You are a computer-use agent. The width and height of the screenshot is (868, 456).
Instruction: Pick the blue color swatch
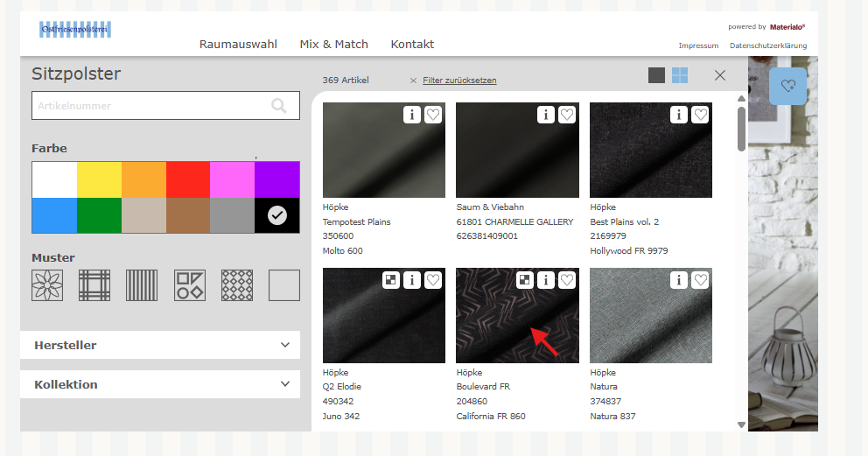click(54, 215)
